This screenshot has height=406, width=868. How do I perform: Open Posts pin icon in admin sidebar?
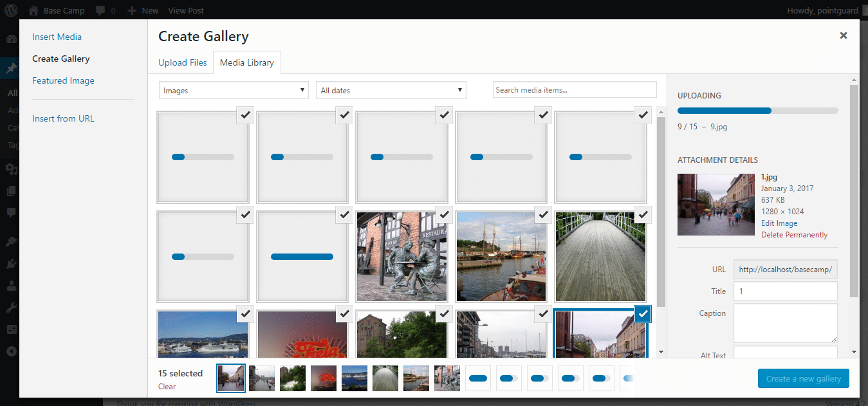11,69
